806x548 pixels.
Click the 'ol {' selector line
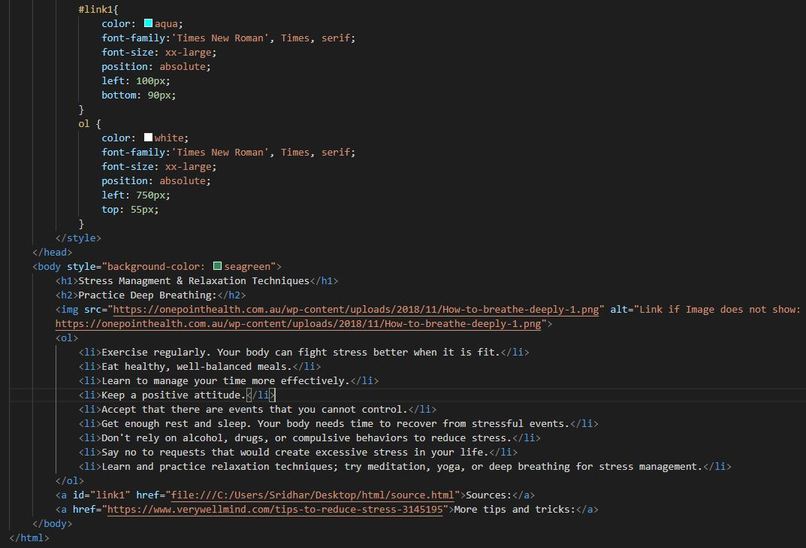[89, 123]
